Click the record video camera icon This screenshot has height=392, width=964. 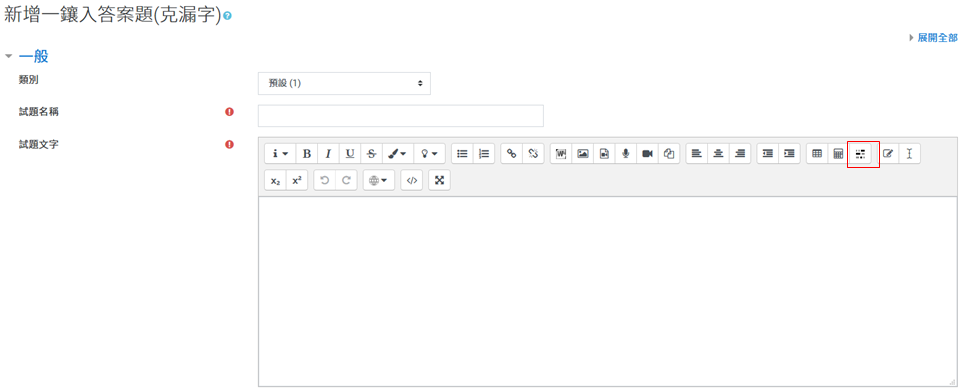pos(647,154)
